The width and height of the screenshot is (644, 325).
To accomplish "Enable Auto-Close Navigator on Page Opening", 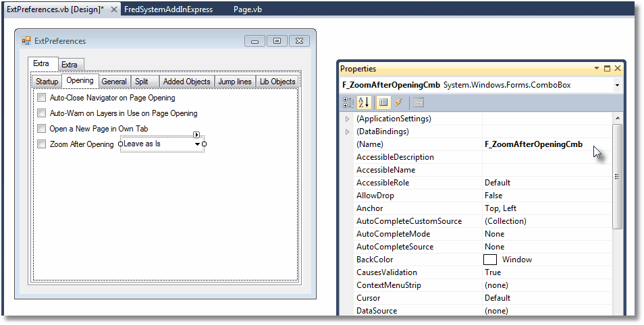I will (x=41, y=98).
